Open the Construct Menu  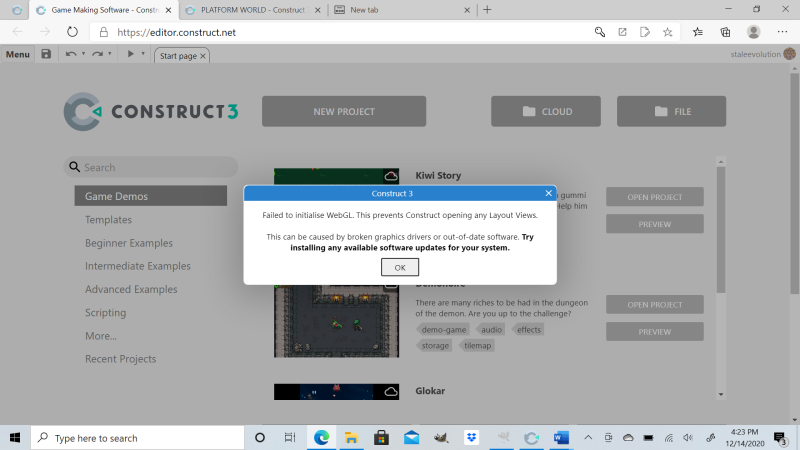tap(17, 54)
